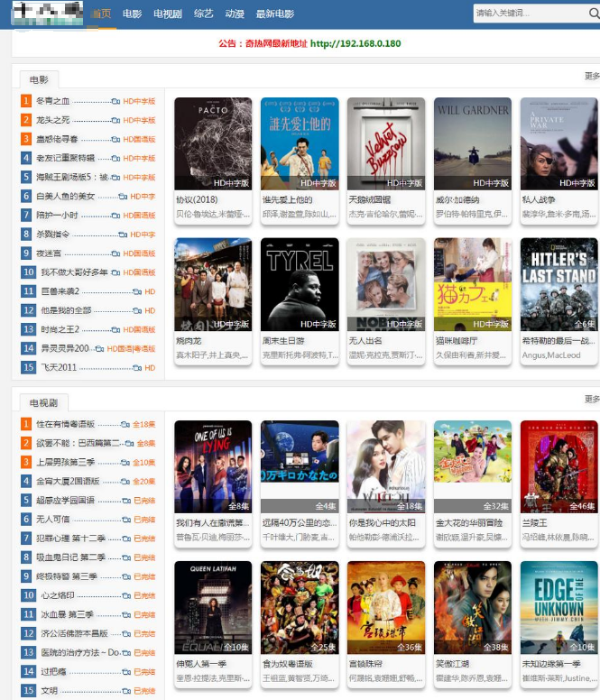Click the camera icon beside 金宵大厦2国语版
This screenshot has height=700, width=600.
click(x=126, y=482)
